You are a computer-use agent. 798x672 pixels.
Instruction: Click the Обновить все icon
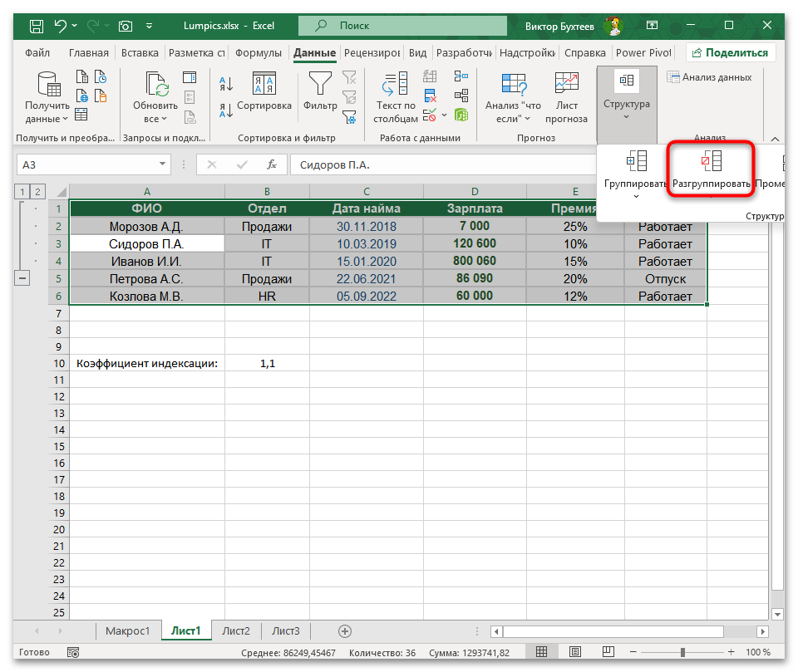pos(155,84)
